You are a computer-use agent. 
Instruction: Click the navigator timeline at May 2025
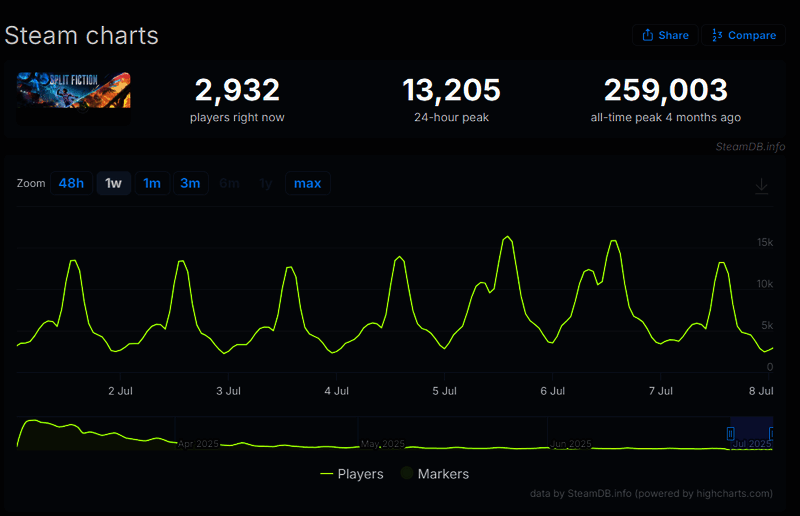click(x=383, y=443)
